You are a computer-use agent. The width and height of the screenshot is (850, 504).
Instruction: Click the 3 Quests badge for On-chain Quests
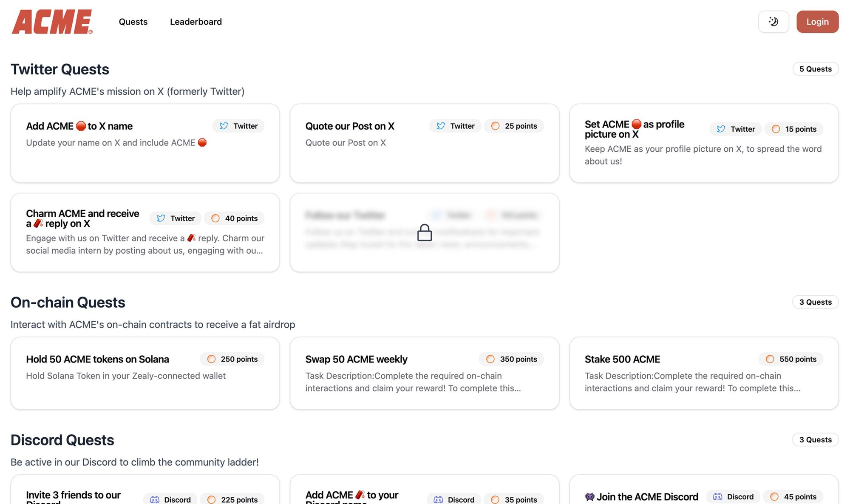(x=815, y=302)
